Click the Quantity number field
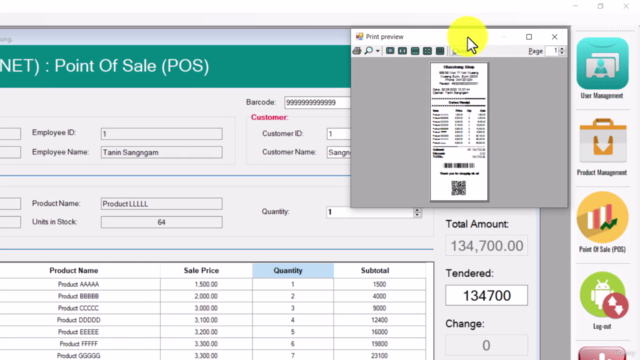The height and width of the screenshot is (360, 640). (x=370, y=212)
